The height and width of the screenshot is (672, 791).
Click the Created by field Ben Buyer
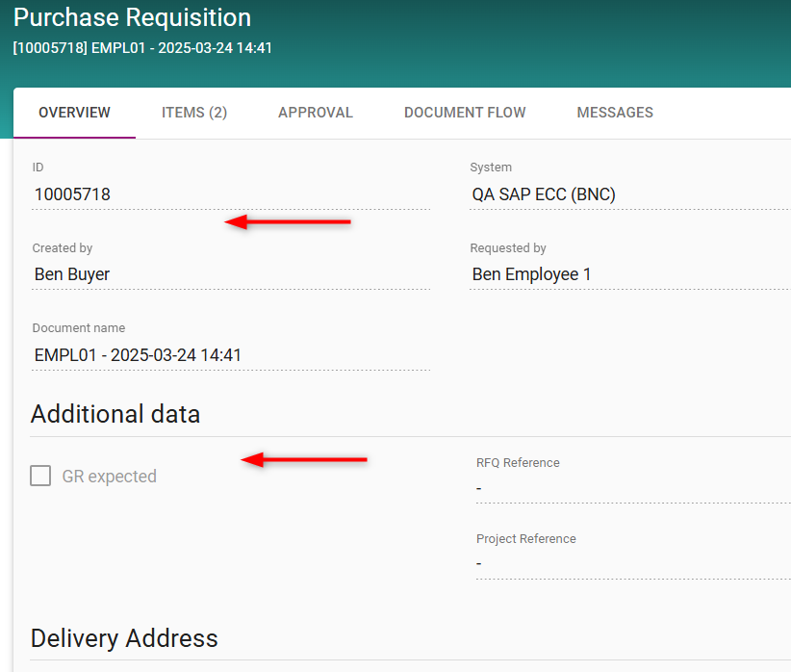tap(72, 274)
